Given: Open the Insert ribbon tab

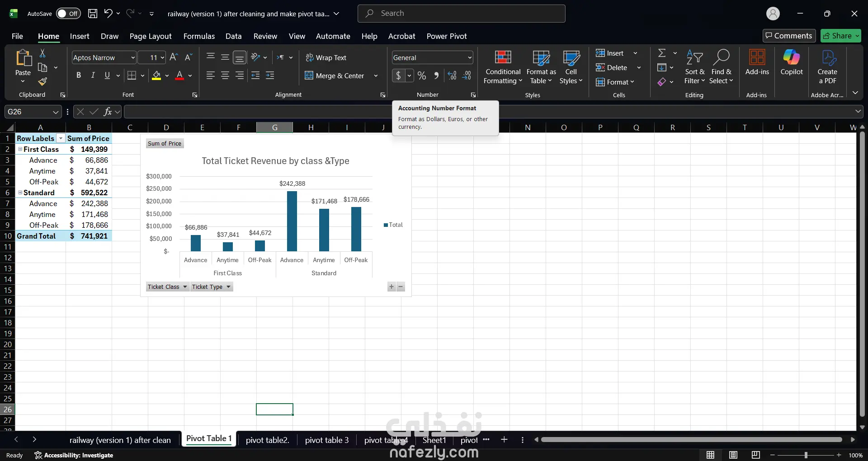Looking at the screenshot, I should (x=80, y=36).
